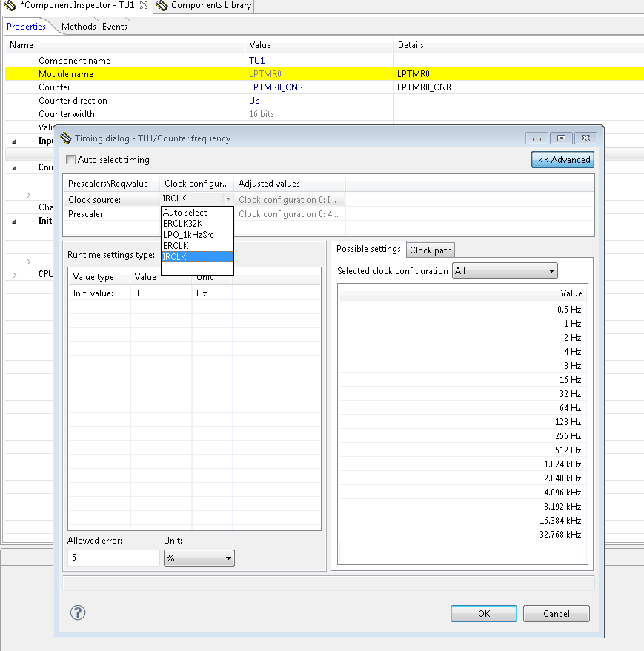Click the << Advanced button

(562, 160)
